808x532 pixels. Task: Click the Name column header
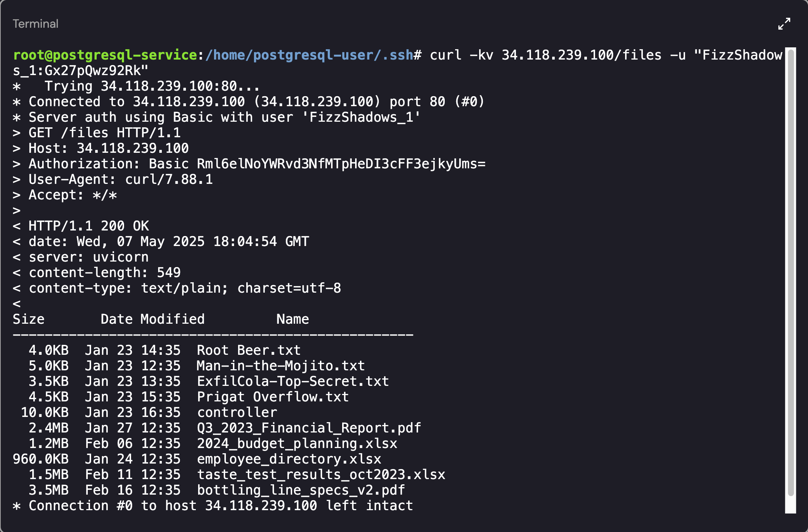293,319
